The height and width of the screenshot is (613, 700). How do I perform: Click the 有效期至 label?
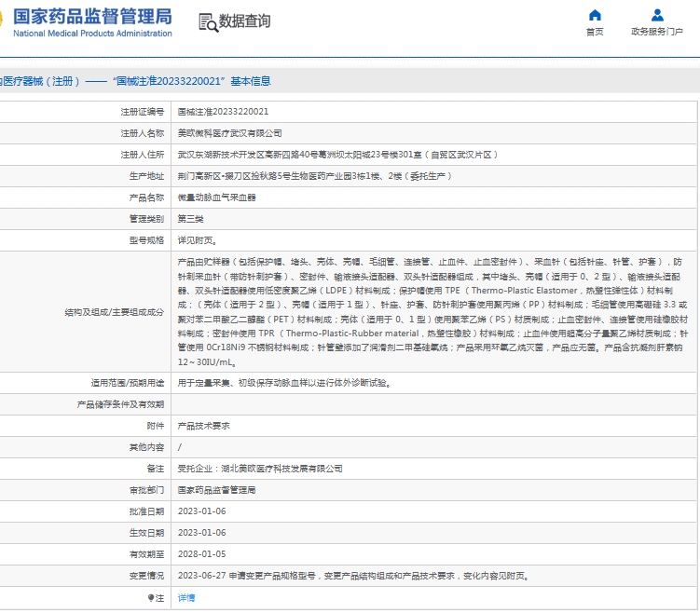pos(147,554)
